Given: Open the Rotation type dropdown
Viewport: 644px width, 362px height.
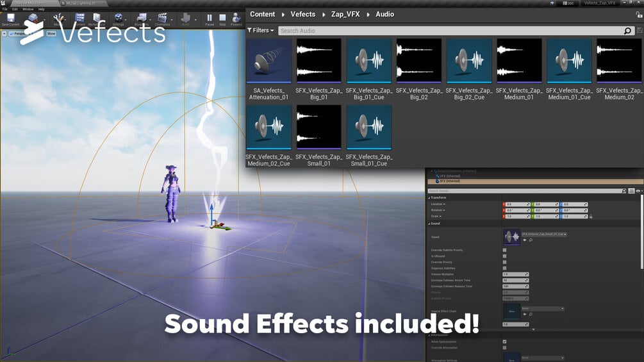Looking at the screenshot, I should (438, 210).
